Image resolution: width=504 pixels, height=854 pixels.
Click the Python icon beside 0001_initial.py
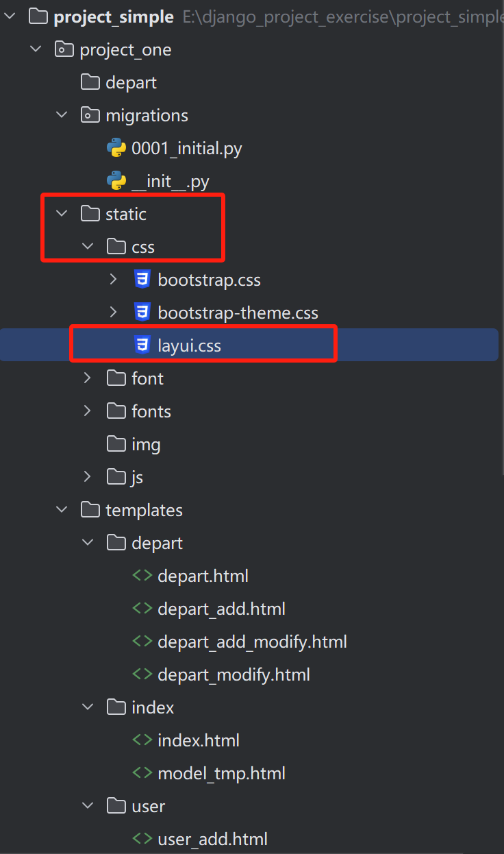click(x=116, y=148)
